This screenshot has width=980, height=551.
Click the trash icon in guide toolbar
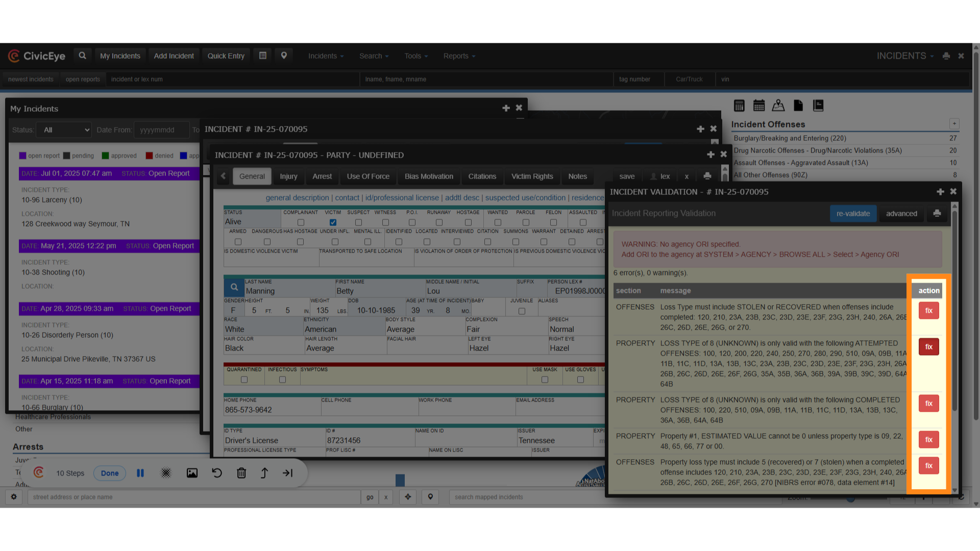pos(241,473)
